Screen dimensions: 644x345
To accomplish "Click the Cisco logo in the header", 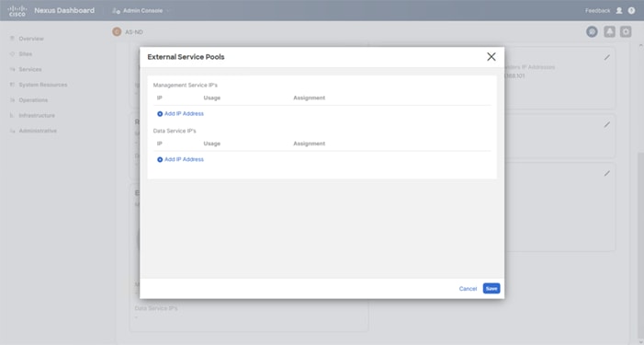I will (x=17, y=11).
